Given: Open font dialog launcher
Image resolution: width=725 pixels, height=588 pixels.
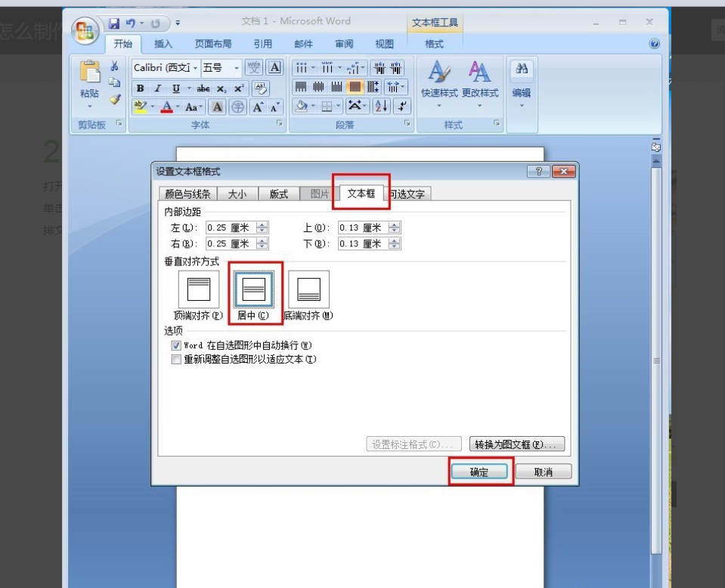Looking at the screenshot, I should coord(279,123).
